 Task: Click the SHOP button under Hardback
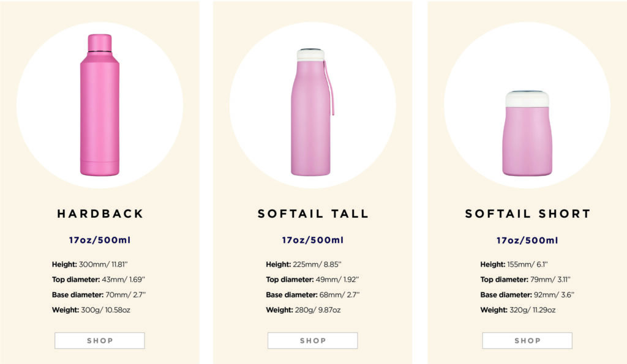click(x=100, y=341)
